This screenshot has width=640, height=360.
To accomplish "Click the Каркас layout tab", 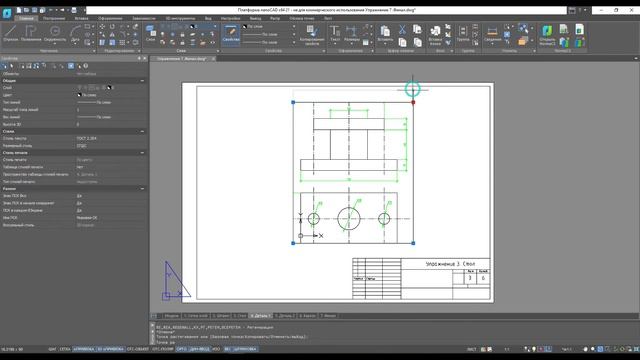I will (x=307, y=316).
